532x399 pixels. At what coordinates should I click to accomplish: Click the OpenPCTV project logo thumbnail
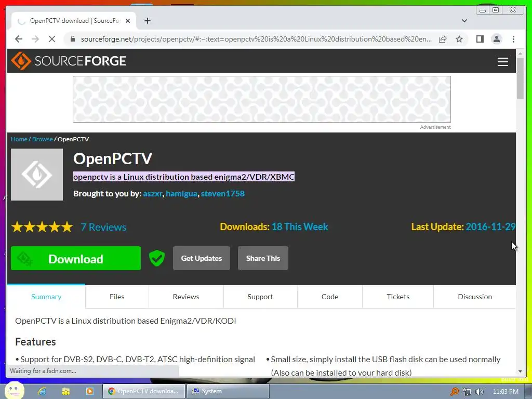coord(37,175)
